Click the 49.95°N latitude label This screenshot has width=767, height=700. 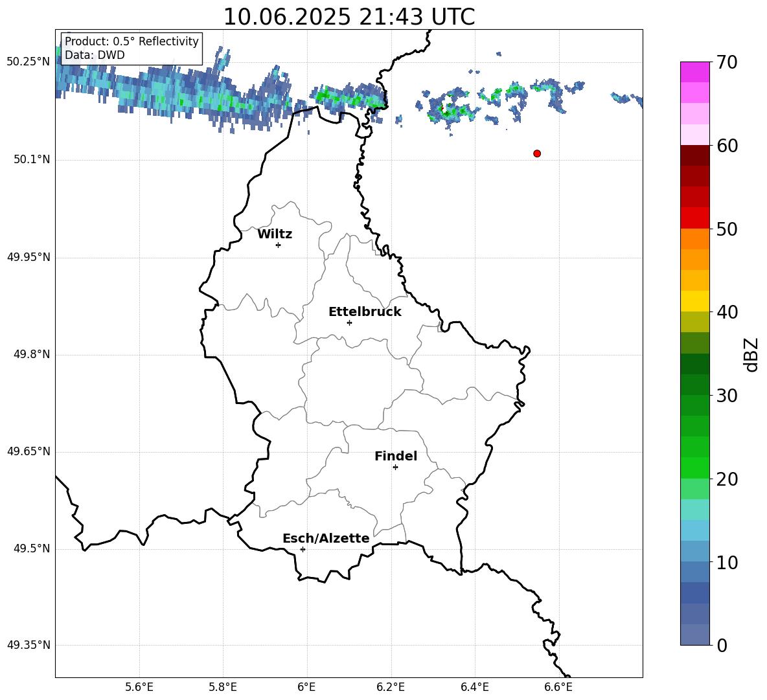(29, 257)
